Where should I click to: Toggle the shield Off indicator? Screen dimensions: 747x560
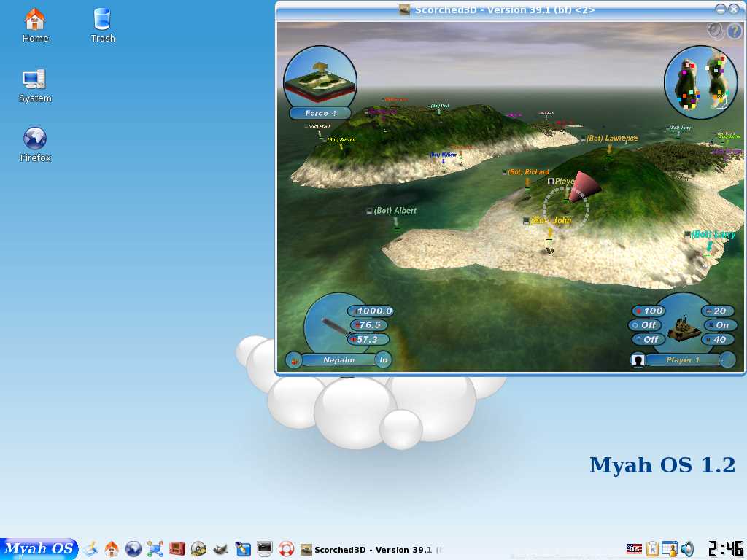click(644, 324)
